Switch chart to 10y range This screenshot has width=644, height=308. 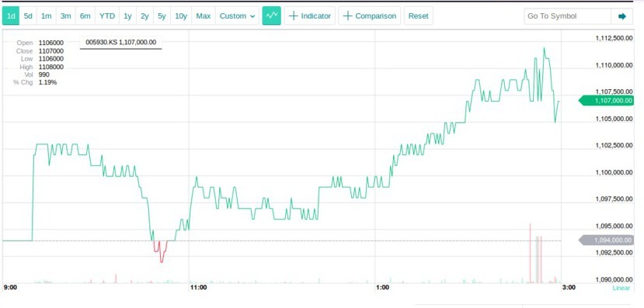pos(181,16)
